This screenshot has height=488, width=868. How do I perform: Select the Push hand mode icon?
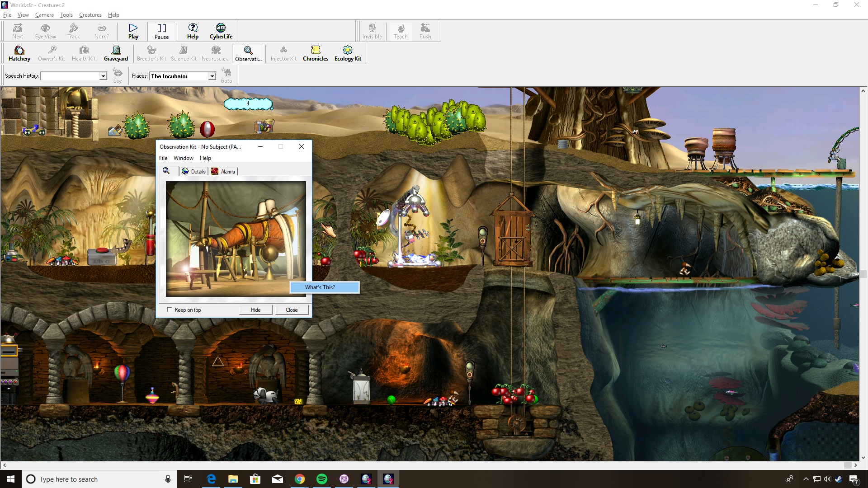pyautogui.click(x=425, y=31)
